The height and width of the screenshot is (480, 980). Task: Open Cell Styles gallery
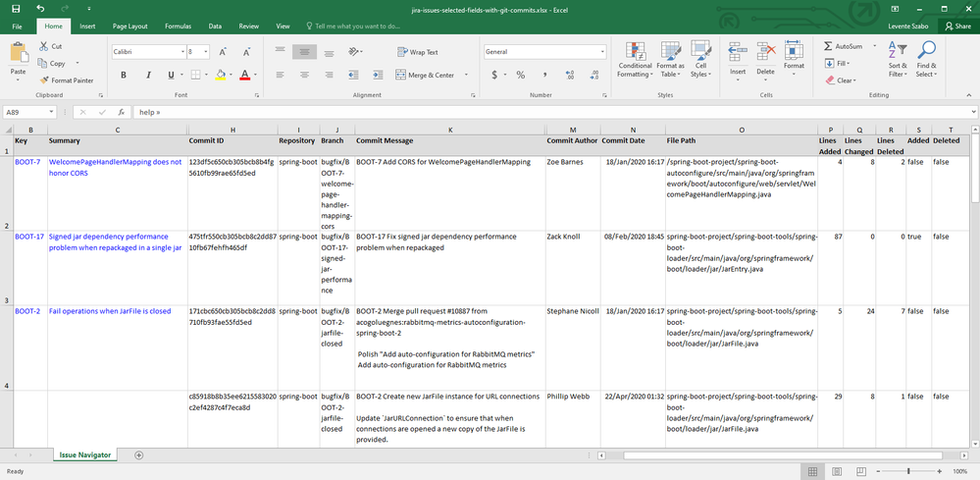point(700,60)
